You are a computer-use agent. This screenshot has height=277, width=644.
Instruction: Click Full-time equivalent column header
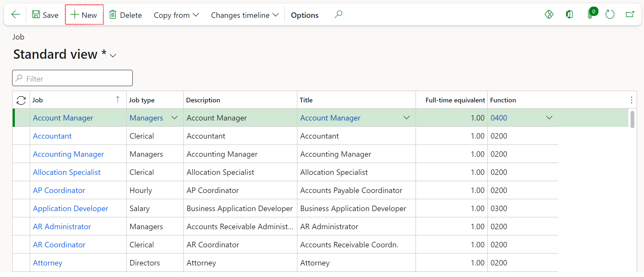[x=452, y=100]
